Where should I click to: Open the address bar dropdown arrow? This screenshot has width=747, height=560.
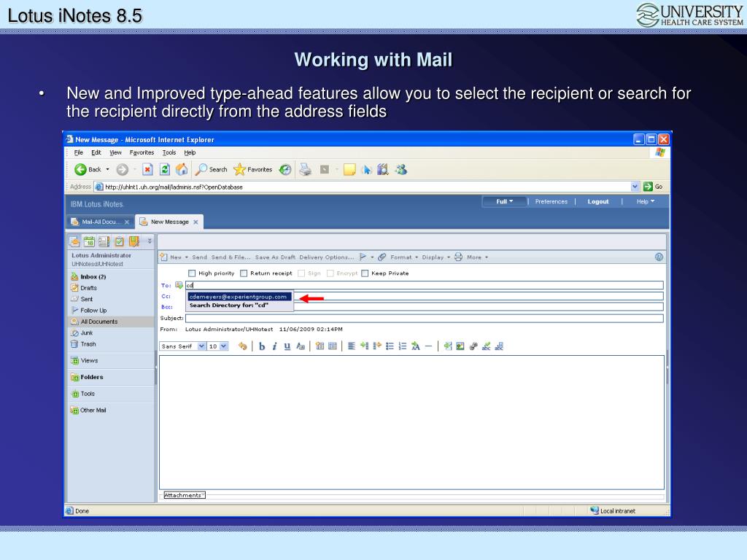635,187
